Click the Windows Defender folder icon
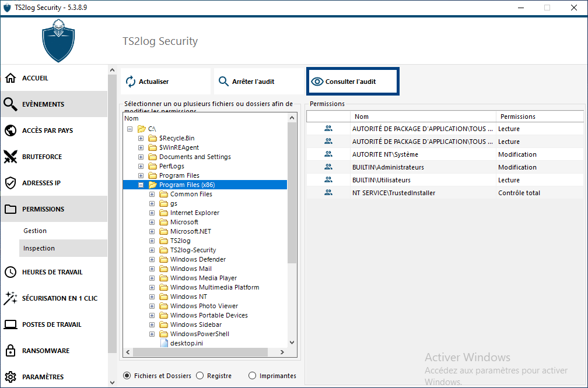This screenshot has height=388, width=588. [163, 259]
